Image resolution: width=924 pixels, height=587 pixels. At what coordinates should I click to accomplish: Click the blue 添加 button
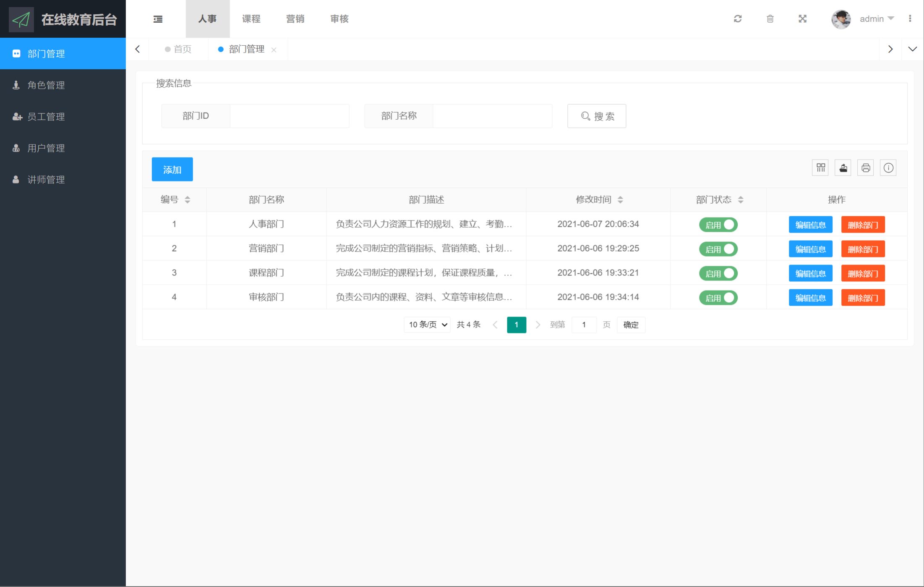click(172, 170)
